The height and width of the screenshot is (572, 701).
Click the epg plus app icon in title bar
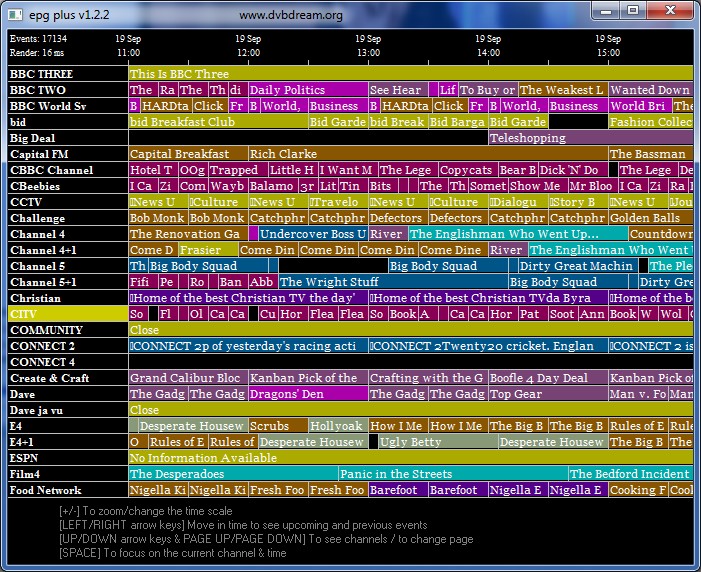pos(15,15)
